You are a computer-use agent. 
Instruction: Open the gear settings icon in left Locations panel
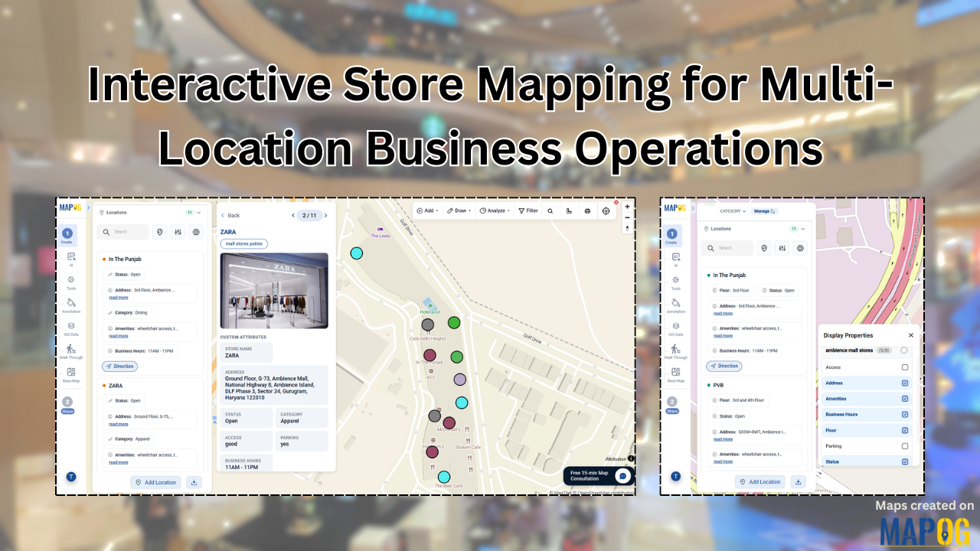[196, 232]
